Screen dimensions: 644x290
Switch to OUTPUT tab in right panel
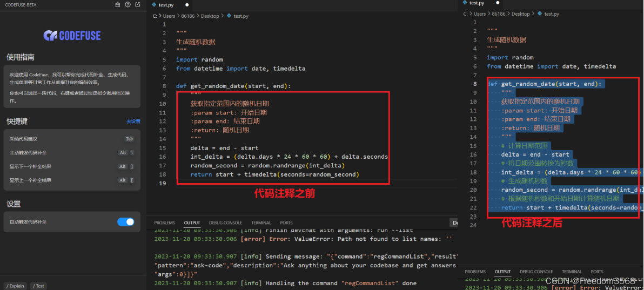[502, 272]
